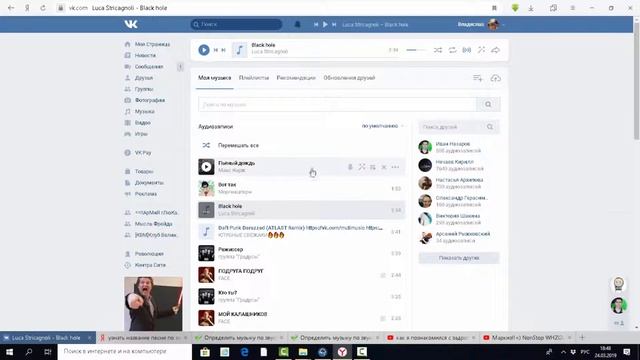Play the Daft Punk ATLAST Remix track
640x360 pixels.
(206, 231)
